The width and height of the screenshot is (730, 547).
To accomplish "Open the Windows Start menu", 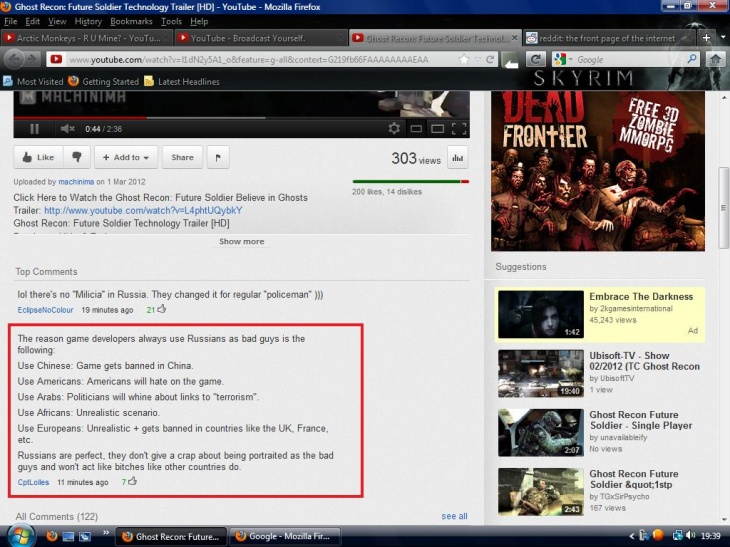I will pyautogui.click(x=17, y=535).
